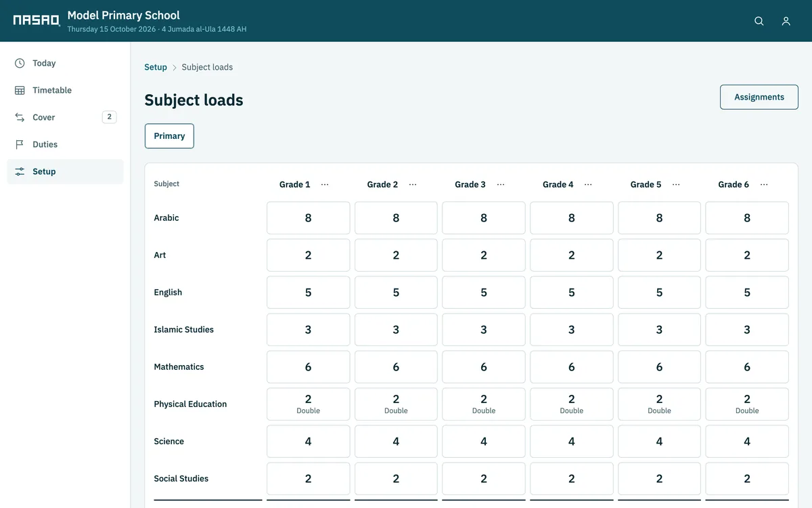Open Grade 5 column options menu
Image resolution: width=812 pixels, height=508 pixels.
676,184
